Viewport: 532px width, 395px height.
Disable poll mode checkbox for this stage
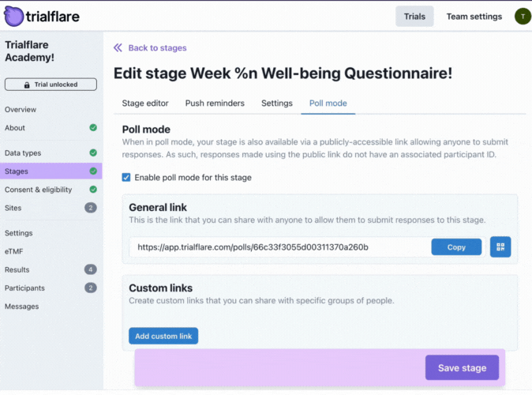pos(126,178)
